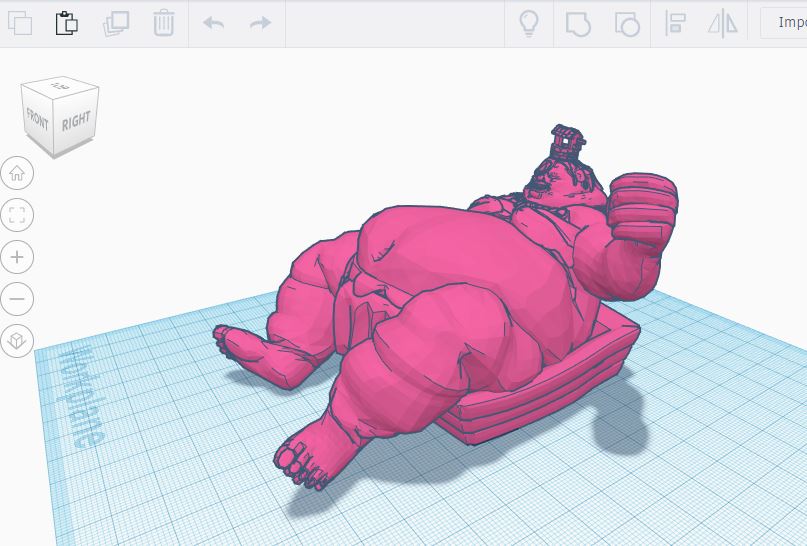The width and height of the screenshot is (807, 546).
Task: Click the Delete trash can icon
Action: point(164,23)
